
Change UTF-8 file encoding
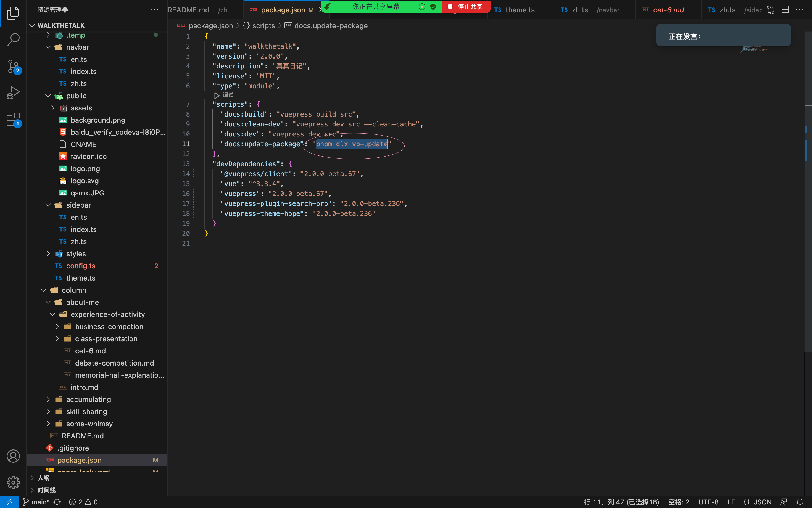[708, 502]
